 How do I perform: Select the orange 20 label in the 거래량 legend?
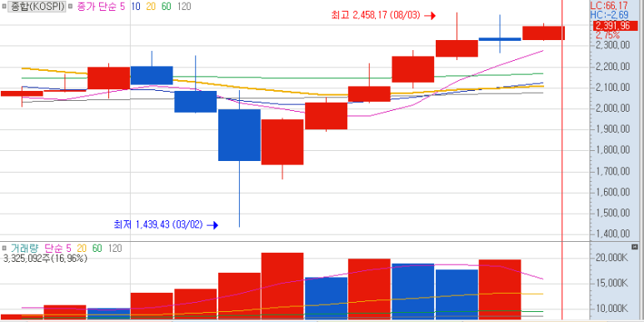coord(82,248)
